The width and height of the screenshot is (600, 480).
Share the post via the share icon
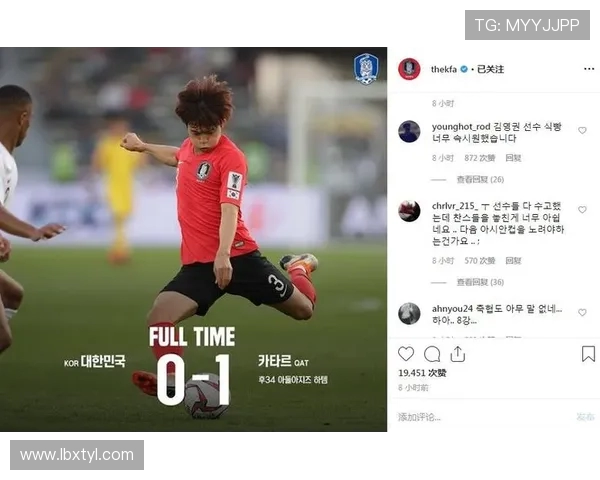(x=458, y=354)
